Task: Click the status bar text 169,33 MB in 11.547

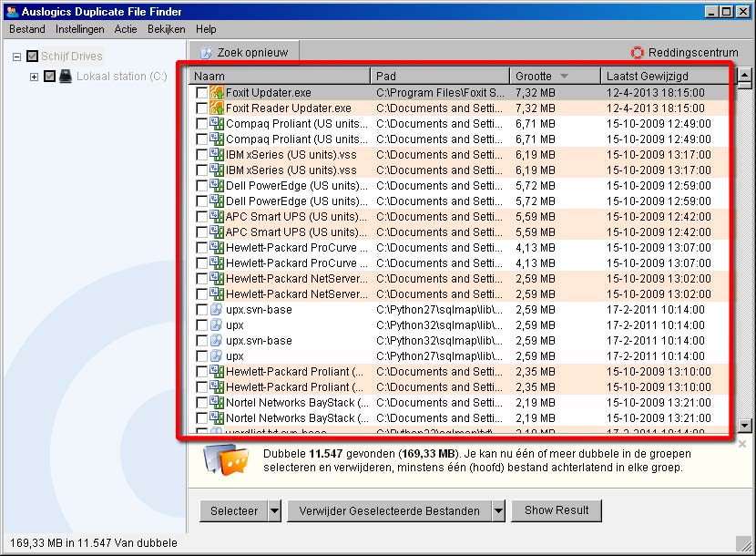Action: pos(94,543)
